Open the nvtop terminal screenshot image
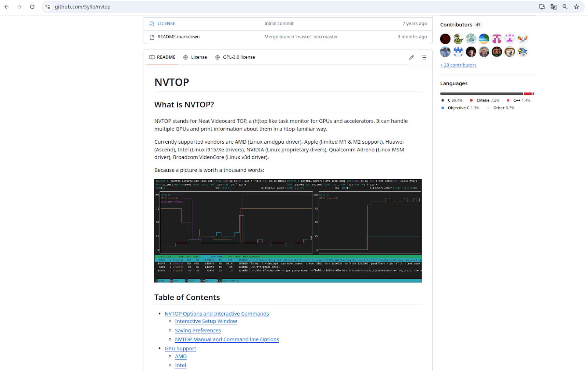The width and height of the screenshot is (588, 371). (288, 231)
